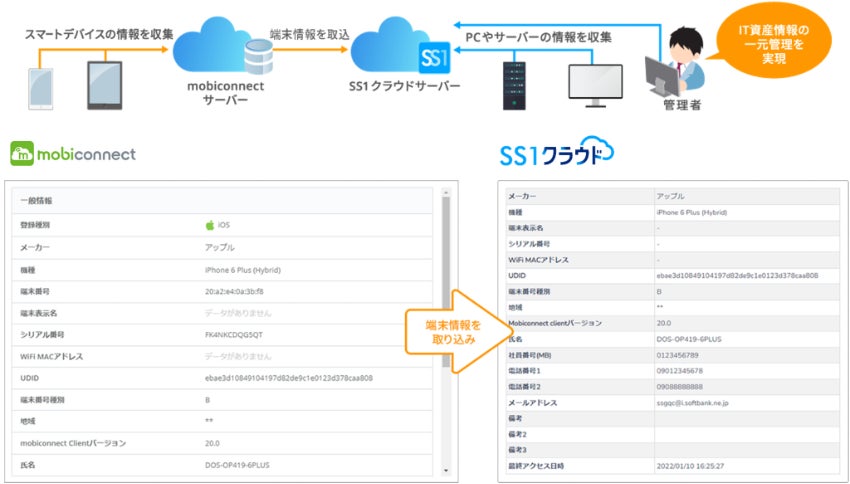Click the UDID value in SS1 panel
Viewport: 850px width, 484px height.
coord(737,275)
